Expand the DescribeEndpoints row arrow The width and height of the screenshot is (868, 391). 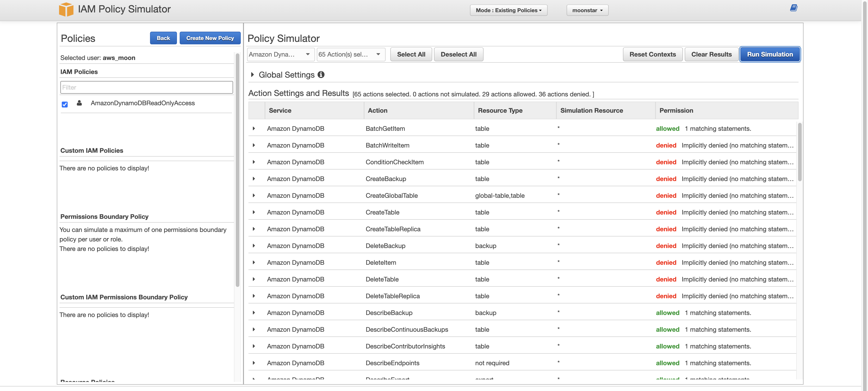[x=254, y=363]
